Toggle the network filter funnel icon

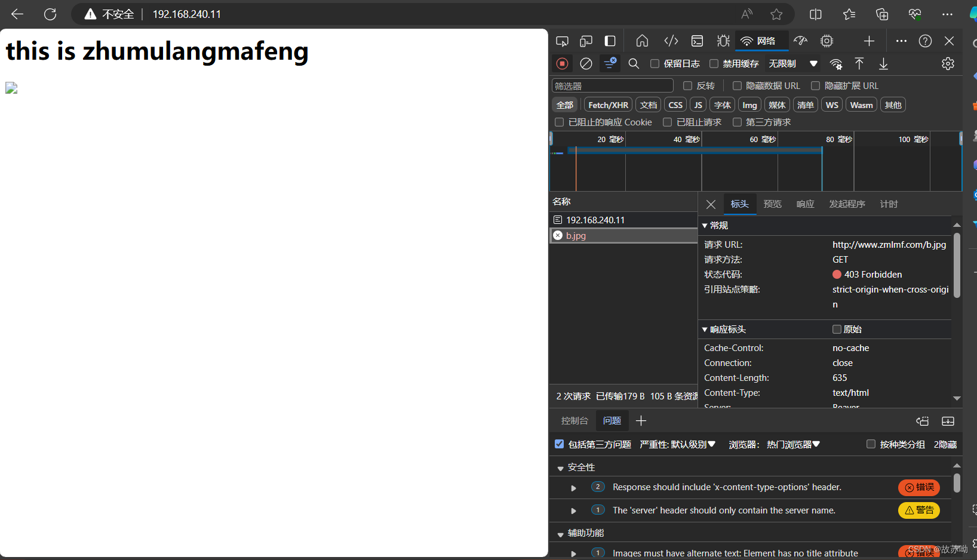[x=610, y=63]
